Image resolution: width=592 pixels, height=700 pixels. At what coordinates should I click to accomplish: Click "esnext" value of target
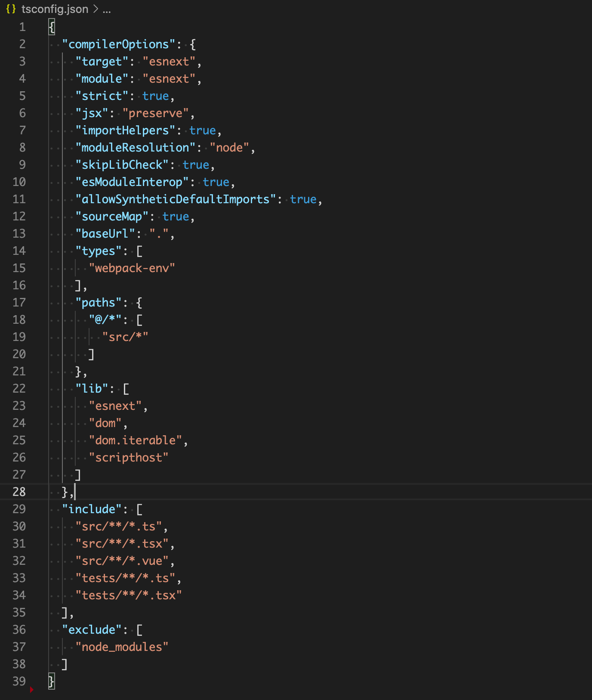[169, 62]
